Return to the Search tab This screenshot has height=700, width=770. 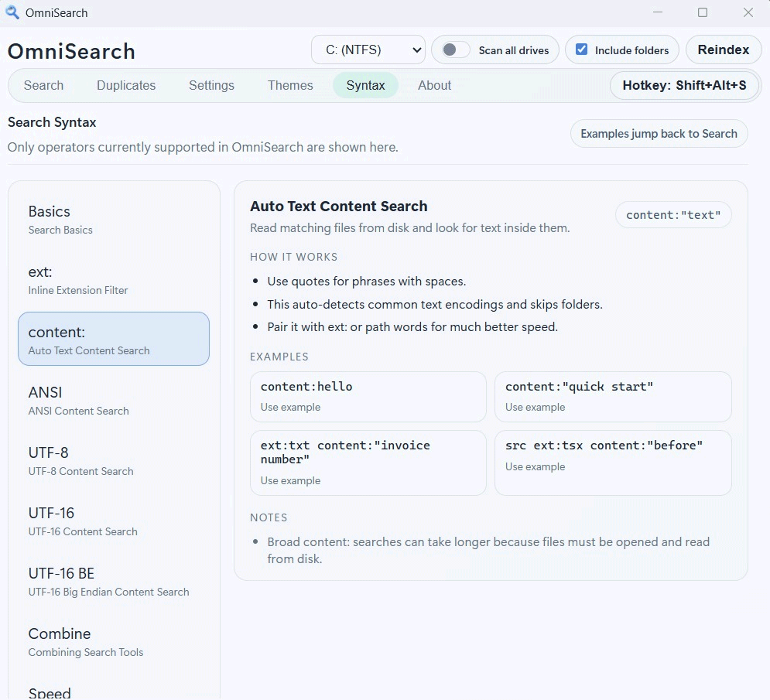pos(43,85)
